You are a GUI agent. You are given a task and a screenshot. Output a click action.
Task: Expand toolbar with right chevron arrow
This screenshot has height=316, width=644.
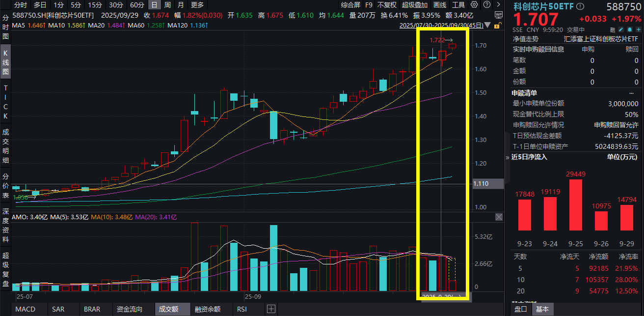point(498,5)
